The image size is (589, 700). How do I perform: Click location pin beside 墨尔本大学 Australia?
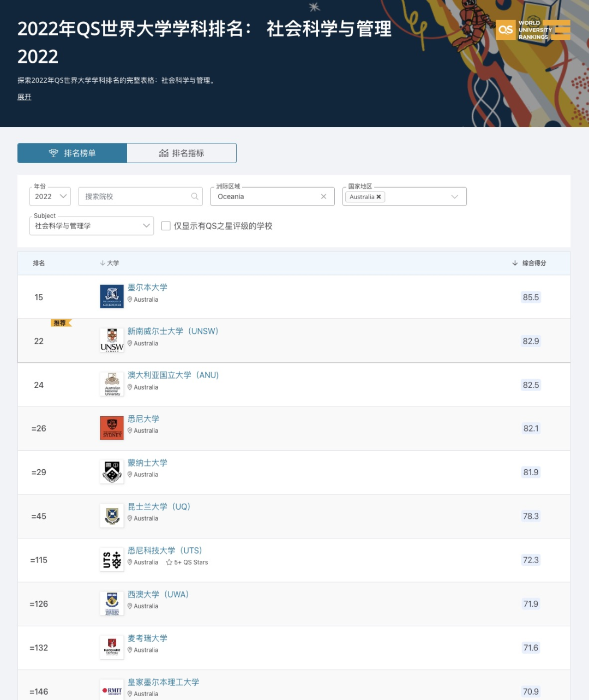(x=130, y=300)
